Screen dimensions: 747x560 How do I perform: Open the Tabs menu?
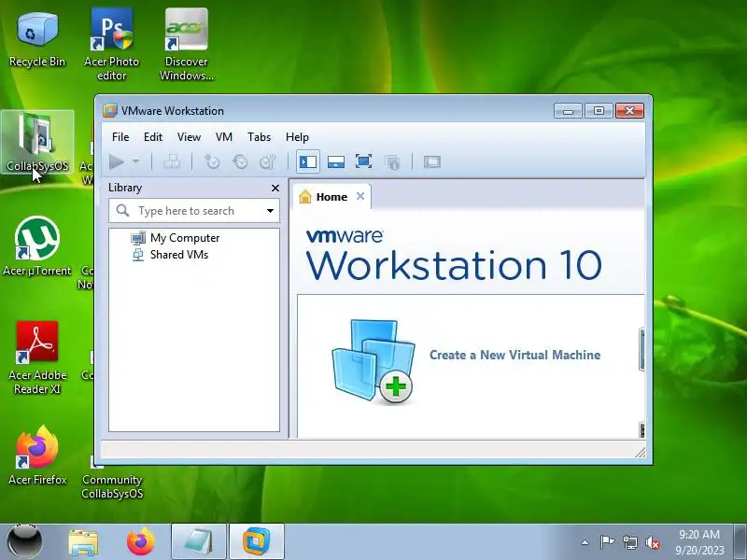click(x=260, y=137)
